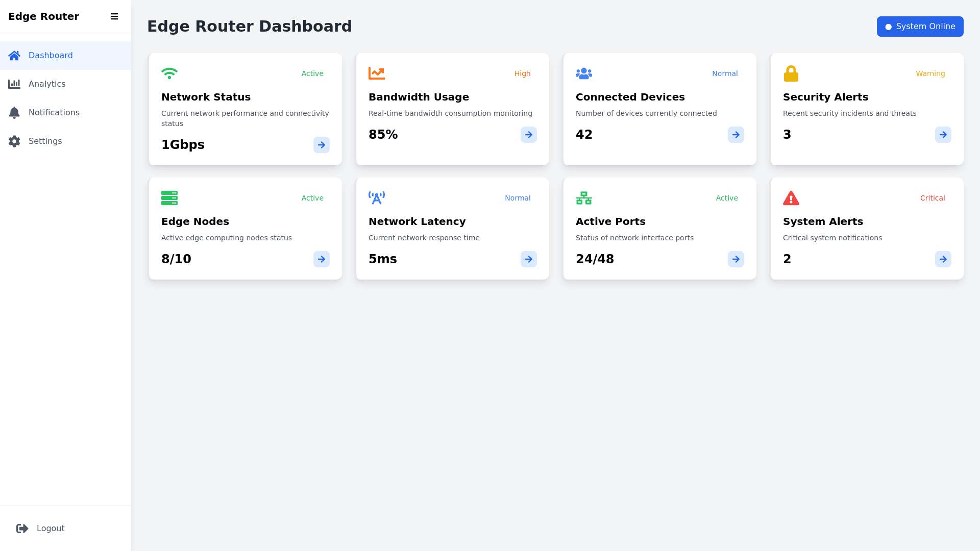Click the Edge Nodes server icon

click(169, 198)
